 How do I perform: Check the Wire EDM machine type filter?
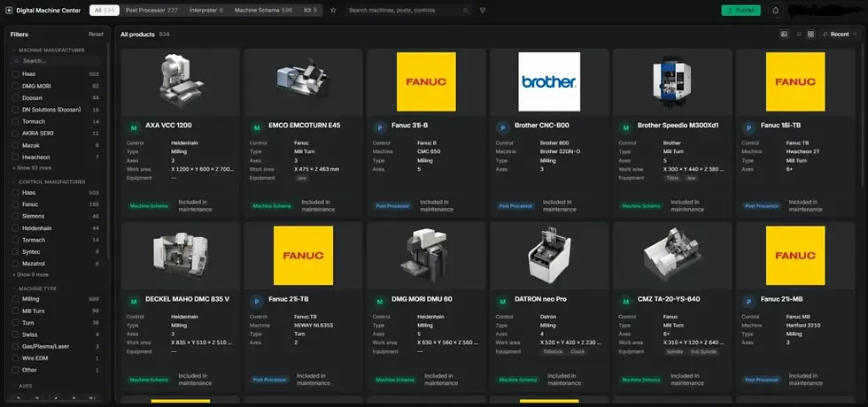pyautogui.click(x=16, y=358)
